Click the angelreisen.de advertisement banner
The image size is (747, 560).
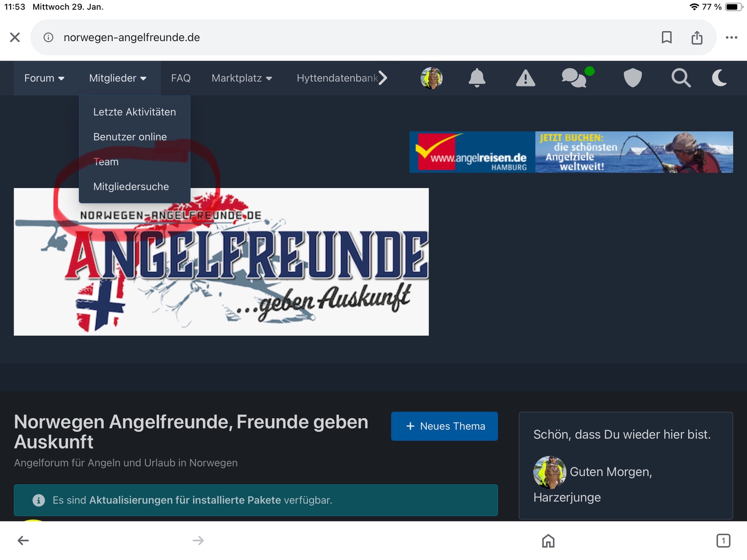571,152
